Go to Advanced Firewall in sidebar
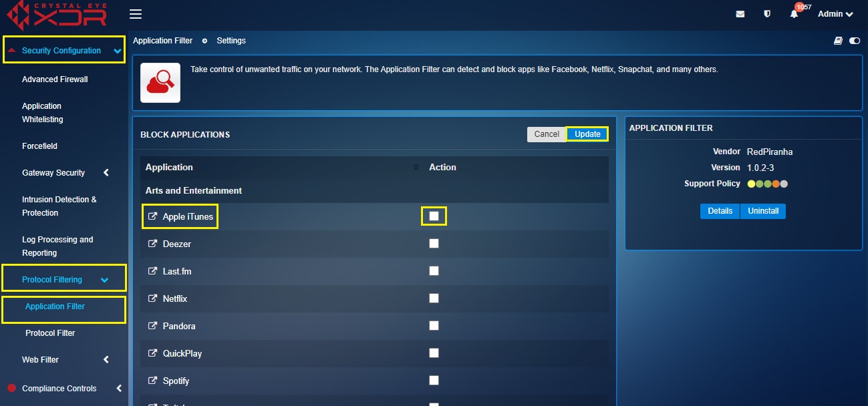 coord(55,79)
